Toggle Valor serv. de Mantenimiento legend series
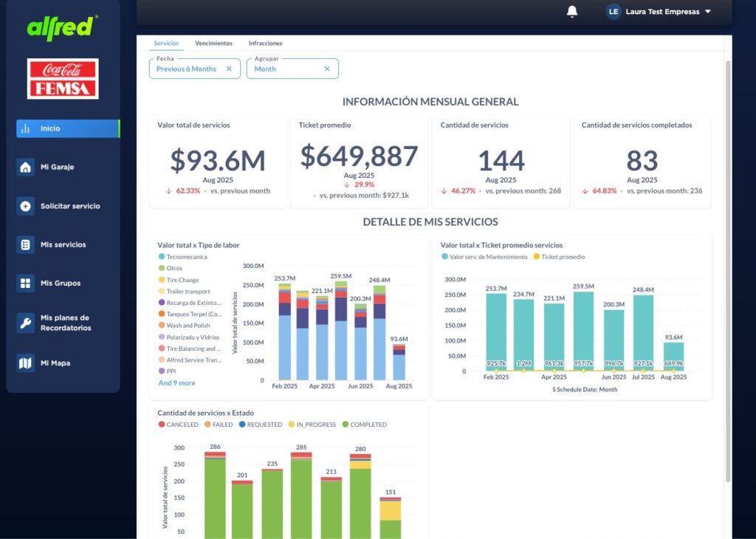 click(484, 257)
